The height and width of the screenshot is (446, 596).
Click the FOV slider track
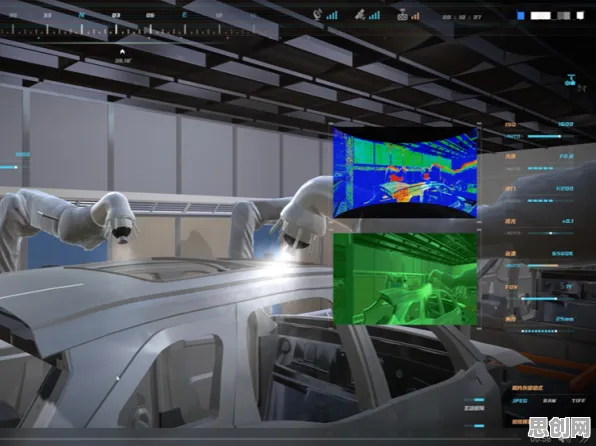pos(547,299)
